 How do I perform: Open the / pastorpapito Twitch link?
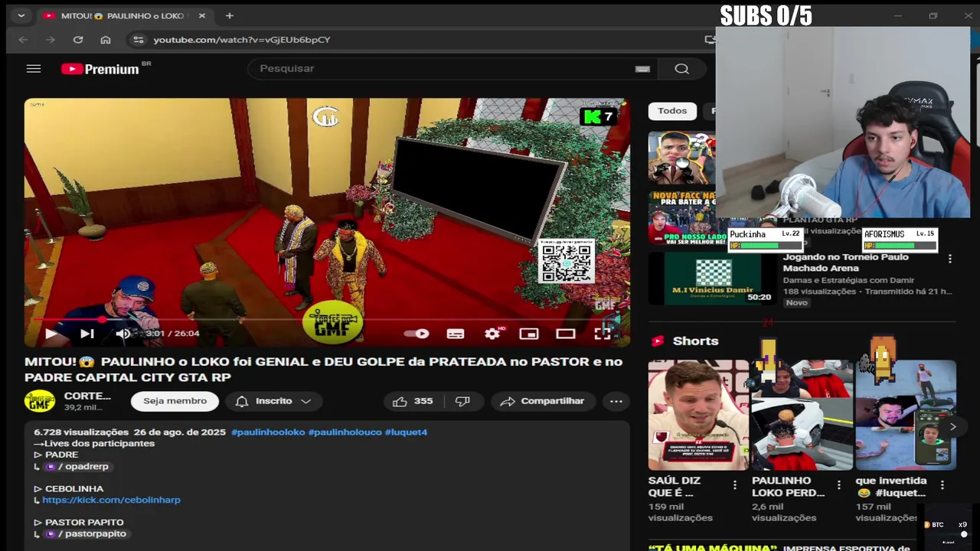[x=88, y=533]
